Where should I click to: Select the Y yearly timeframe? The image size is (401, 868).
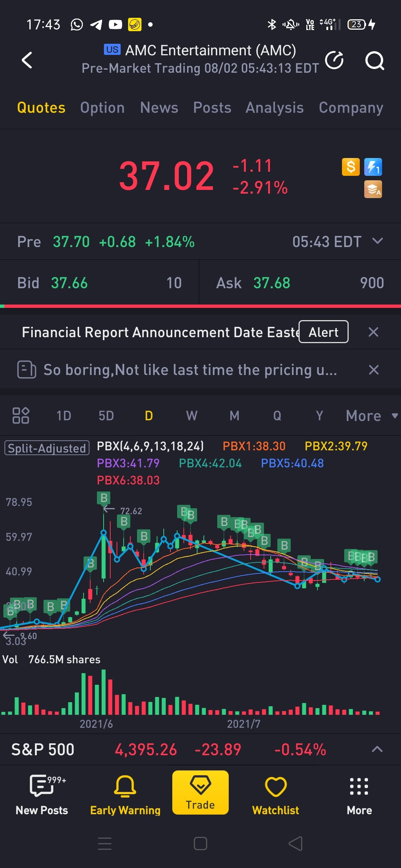319,416
